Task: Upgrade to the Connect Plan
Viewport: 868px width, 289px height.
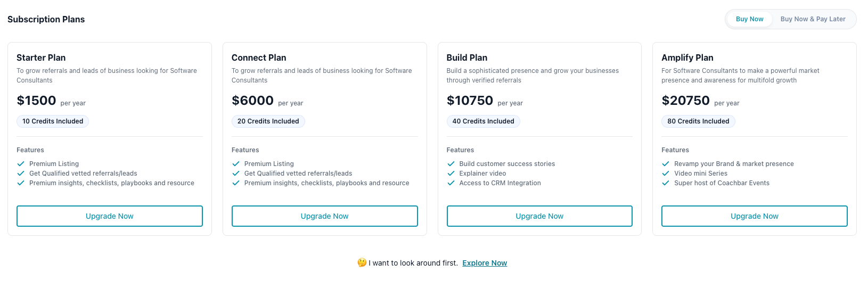Action: pos(324,216)
